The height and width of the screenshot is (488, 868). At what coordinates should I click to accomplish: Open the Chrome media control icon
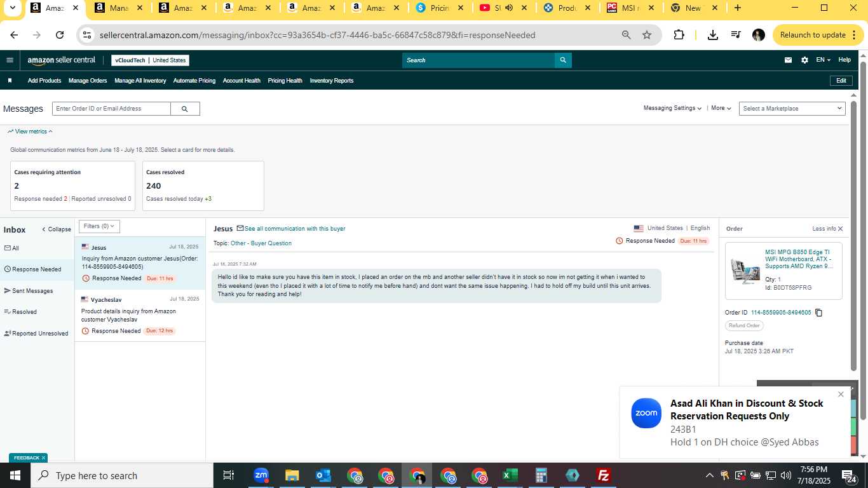[x=735, y=35]
